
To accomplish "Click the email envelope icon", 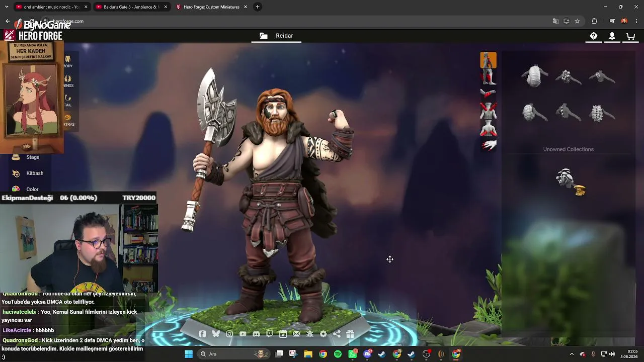I will [296, 334].
